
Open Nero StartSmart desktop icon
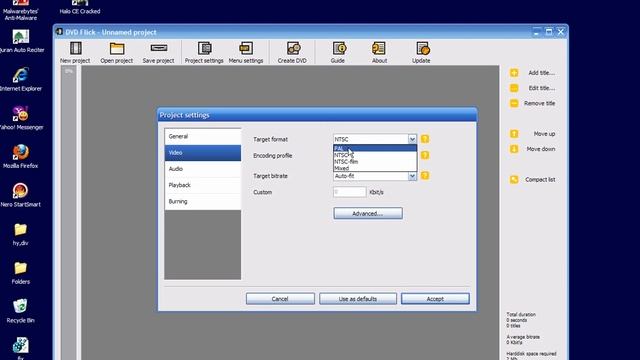point(20,191)
